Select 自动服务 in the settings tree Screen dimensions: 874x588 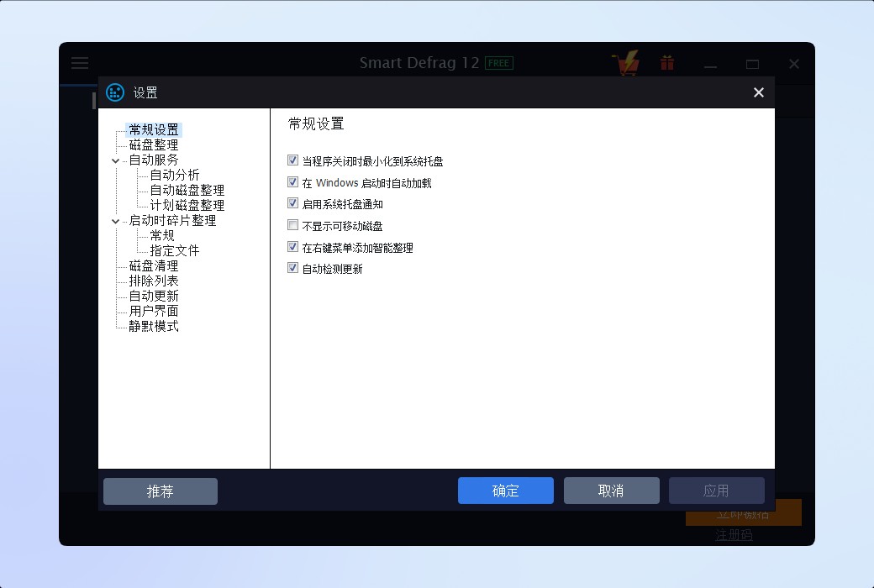pos(154,160)
